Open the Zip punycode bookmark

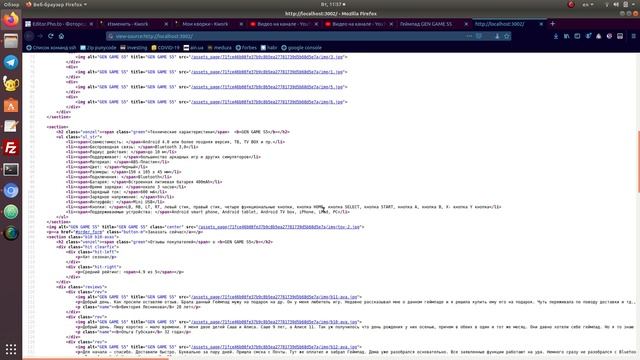coord(98,47)
